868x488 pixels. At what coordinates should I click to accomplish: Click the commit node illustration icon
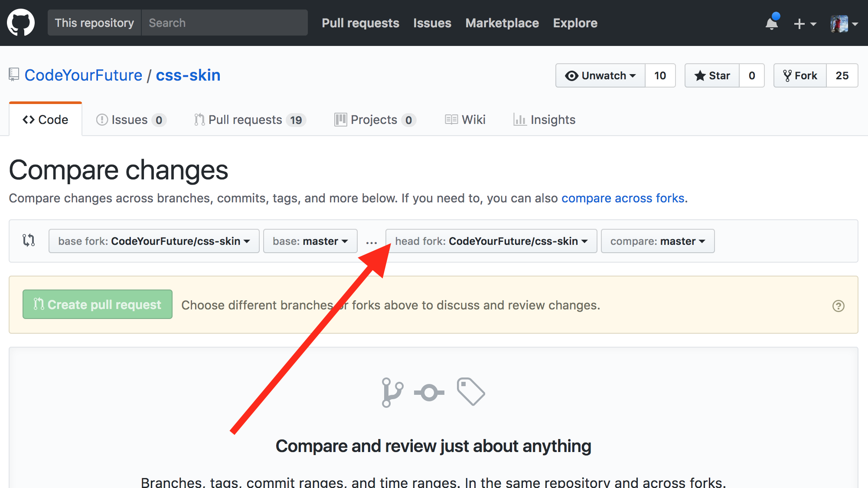(x=429, y=393)
